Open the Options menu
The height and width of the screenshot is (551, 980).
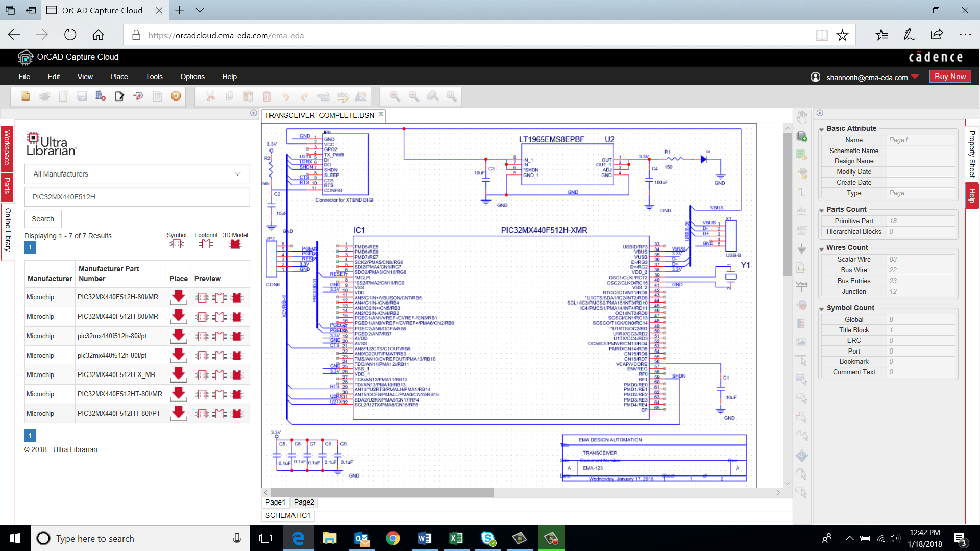click(192, 77)
